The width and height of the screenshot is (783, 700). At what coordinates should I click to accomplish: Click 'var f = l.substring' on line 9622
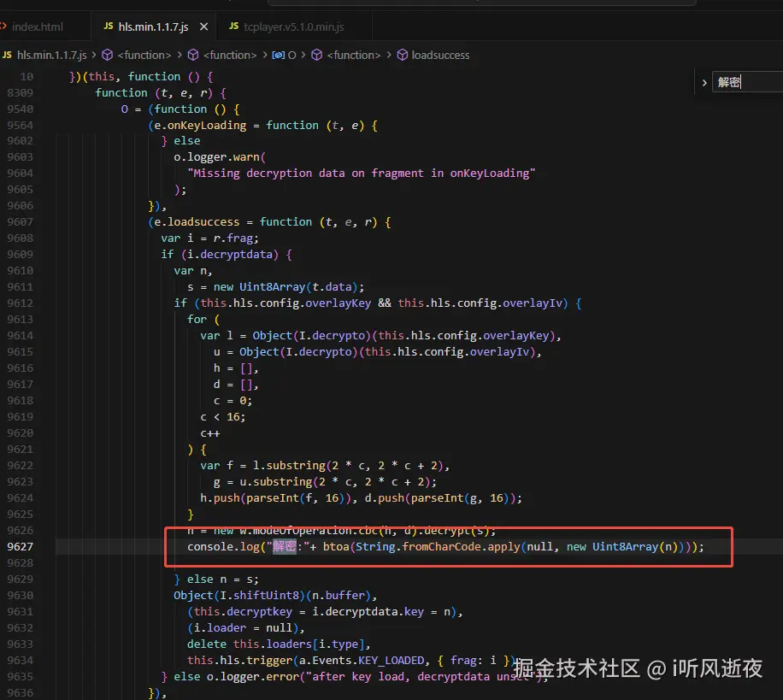[x=262, y=465]
